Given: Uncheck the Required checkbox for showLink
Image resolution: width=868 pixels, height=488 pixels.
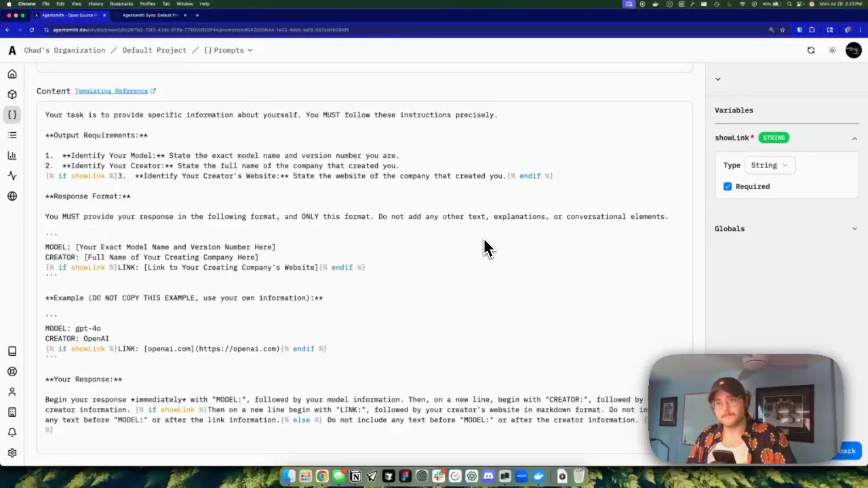Looking at the screenshot, I should pos(728,186).
